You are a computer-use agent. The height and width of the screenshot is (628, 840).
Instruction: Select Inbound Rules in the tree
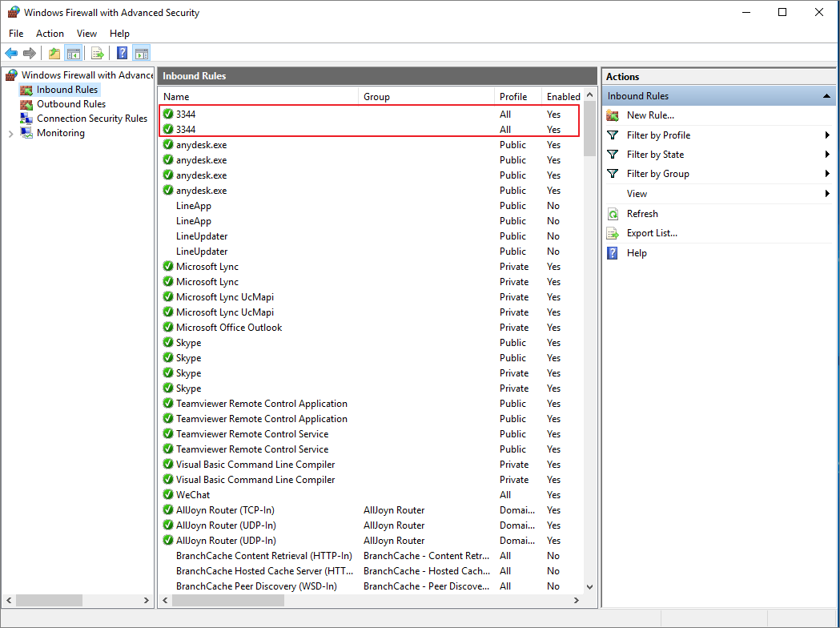pos(67,90)
